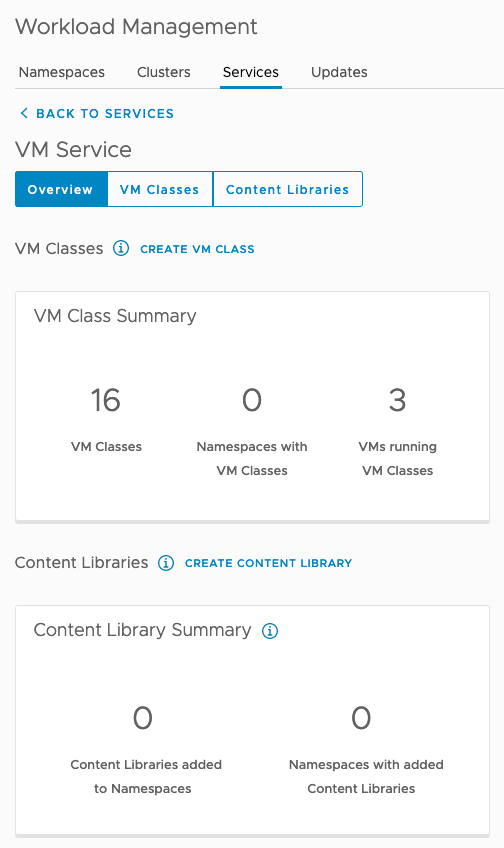Click the BACK TO SERVICES link
The image size is (504, 848).
(x=105, y=114)
